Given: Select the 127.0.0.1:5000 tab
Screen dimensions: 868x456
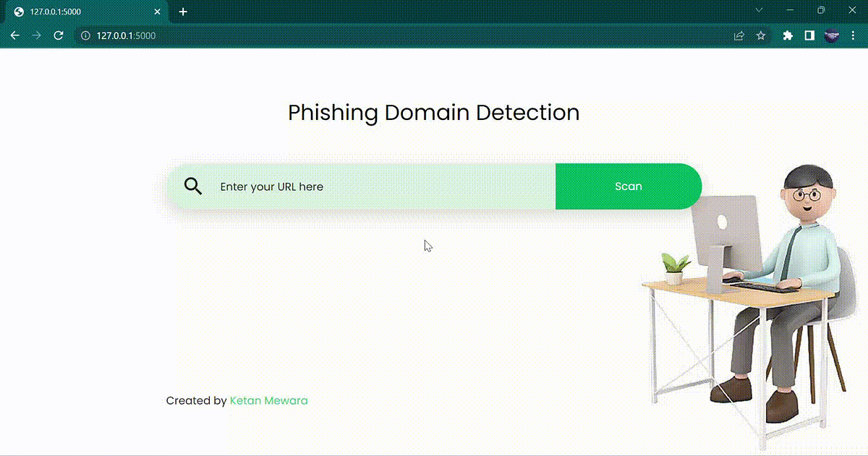Looking at the screenshot, I should coord(80,11).
